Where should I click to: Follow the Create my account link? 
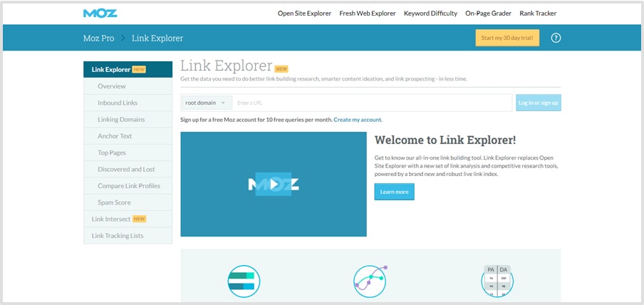[358, 120]
